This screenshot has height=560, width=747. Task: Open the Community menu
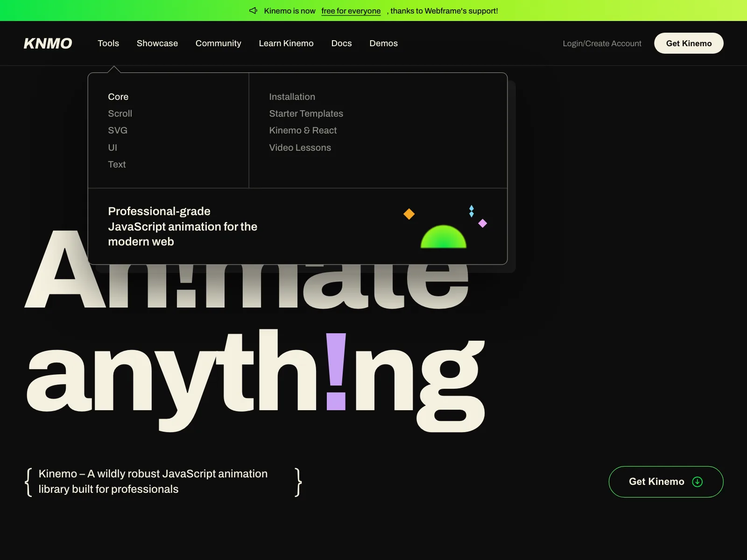[218, 43]
